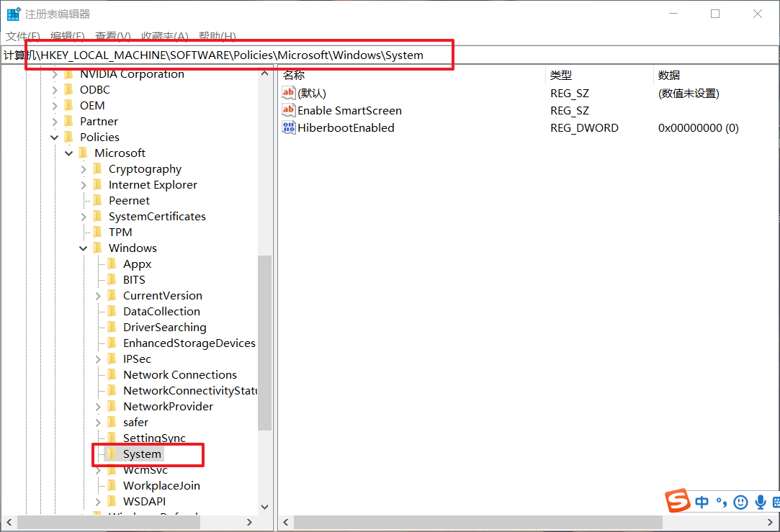Viewport: 780px width, 532px height.
Task: Click the Enable SmartScreen string value icon
Action: (x=289, y=111)
